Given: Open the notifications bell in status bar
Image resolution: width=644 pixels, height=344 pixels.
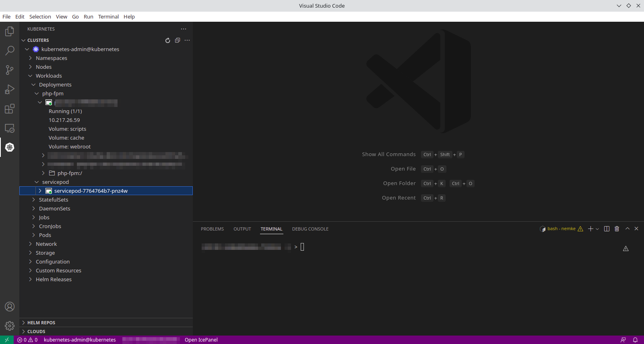Looking at the screenshot, I should click(x=635, y=340).
